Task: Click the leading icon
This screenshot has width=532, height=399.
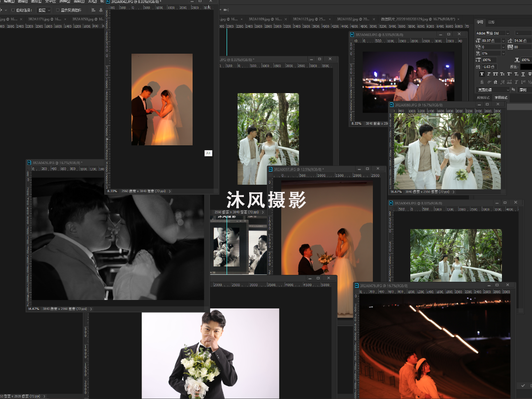Action: (510, 41)
